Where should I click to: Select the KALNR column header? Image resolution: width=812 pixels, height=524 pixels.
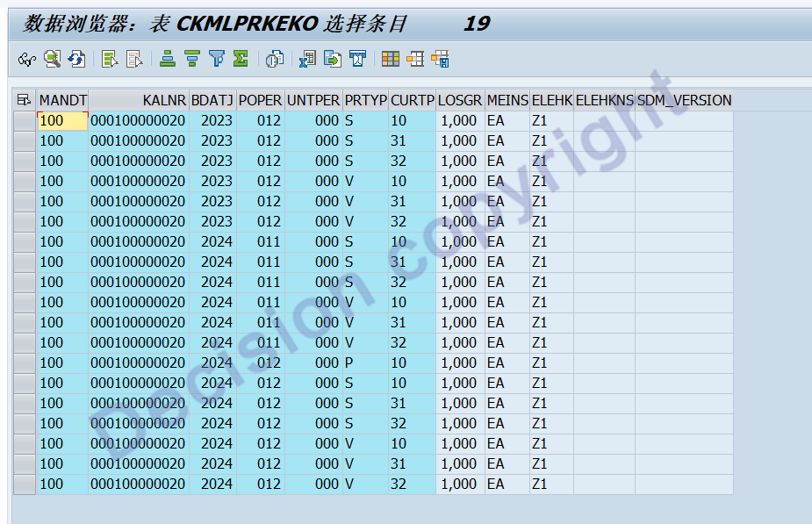coord(139,100)
